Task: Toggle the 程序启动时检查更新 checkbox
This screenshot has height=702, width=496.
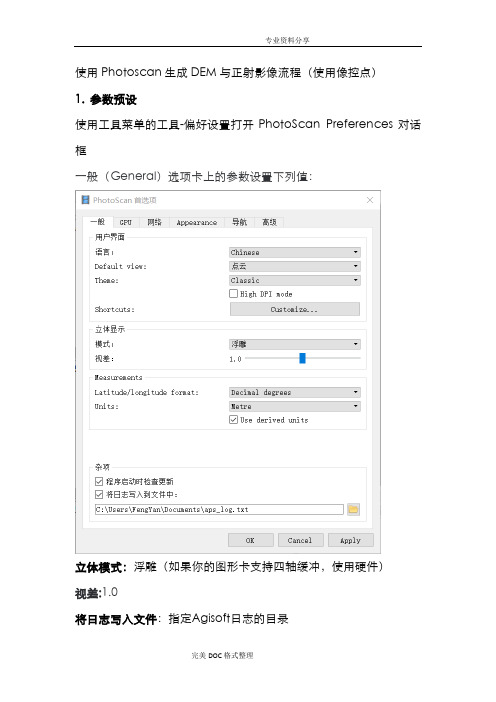Action: click(99, 481)
